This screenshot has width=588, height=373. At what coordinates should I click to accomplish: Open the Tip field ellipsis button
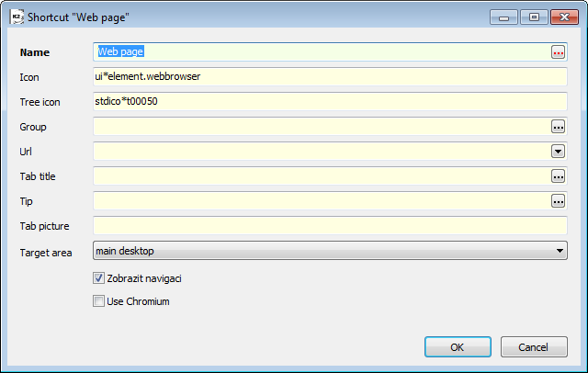tap(558, 201)
